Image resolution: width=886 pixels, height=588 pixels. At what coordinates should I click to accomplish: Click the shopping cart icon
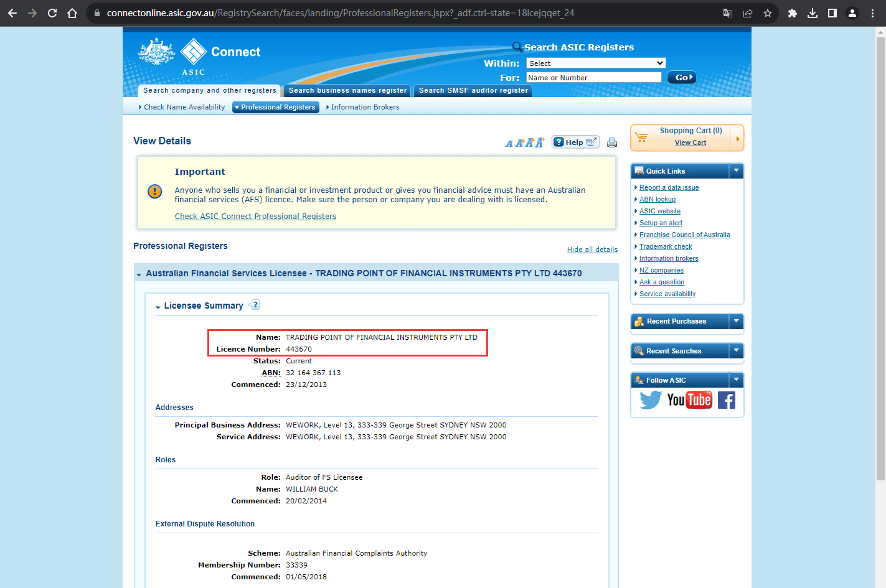click(641, 138)
